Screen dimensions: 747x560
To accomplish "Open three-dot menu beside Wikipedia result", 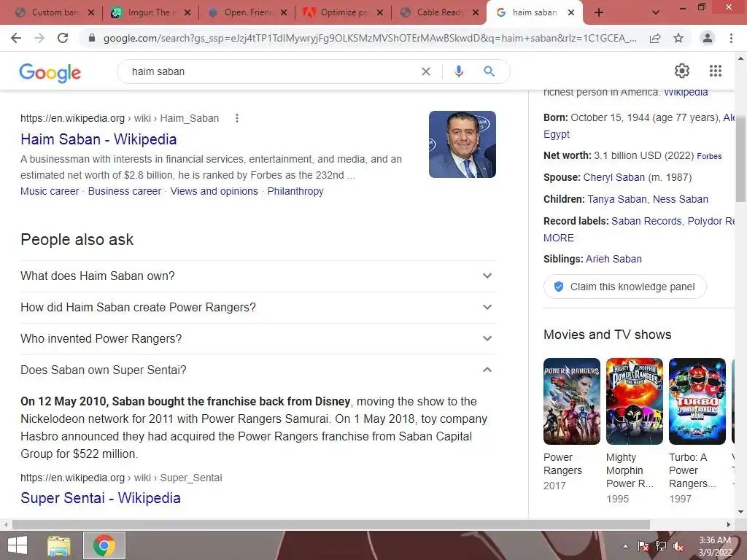I will 237,118.
